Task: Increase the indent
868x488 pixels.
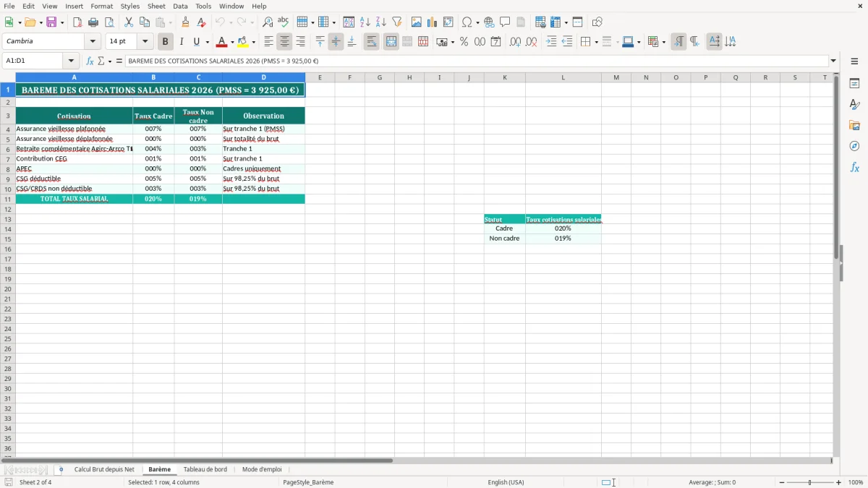Action: coord(551,42)
